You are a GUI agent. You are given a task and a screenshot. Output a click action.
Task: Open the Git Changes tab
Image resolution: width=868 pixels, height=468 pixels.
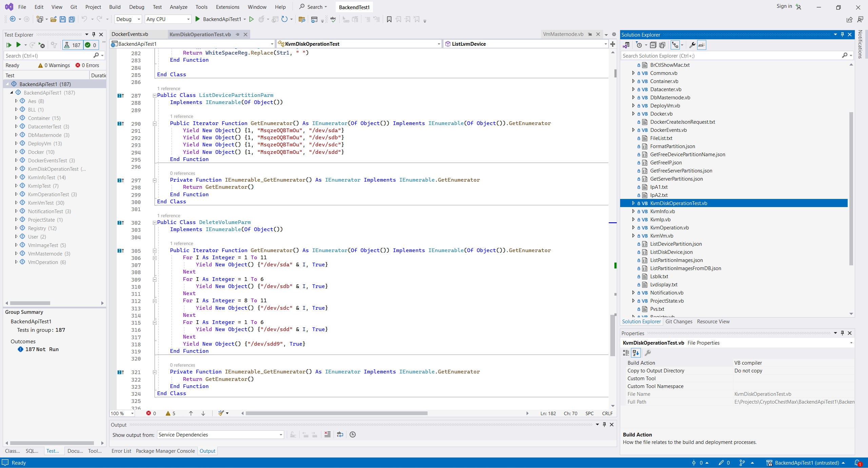678,322
